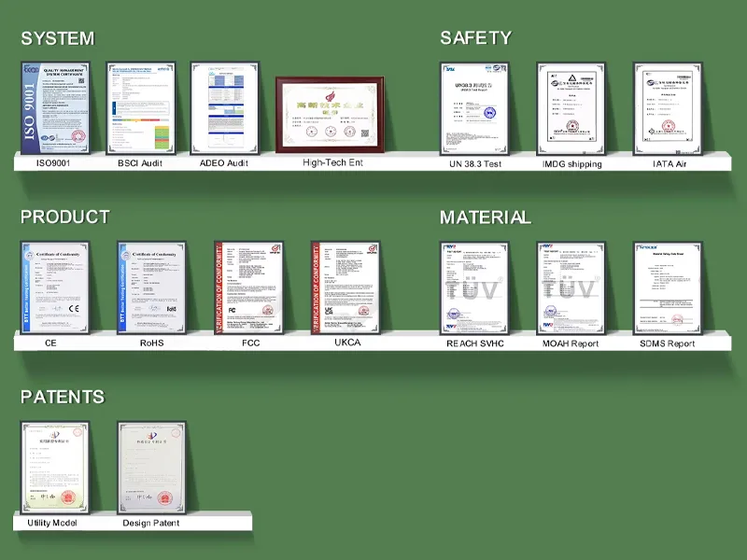Screen dimensions: 747x560
Task: View the Utility Model patent certificate
Action: tap(55, 468)
